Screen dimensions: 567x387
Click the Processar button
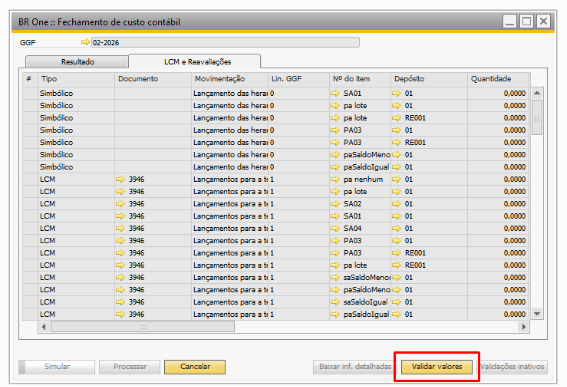click(x=130, y=367)
